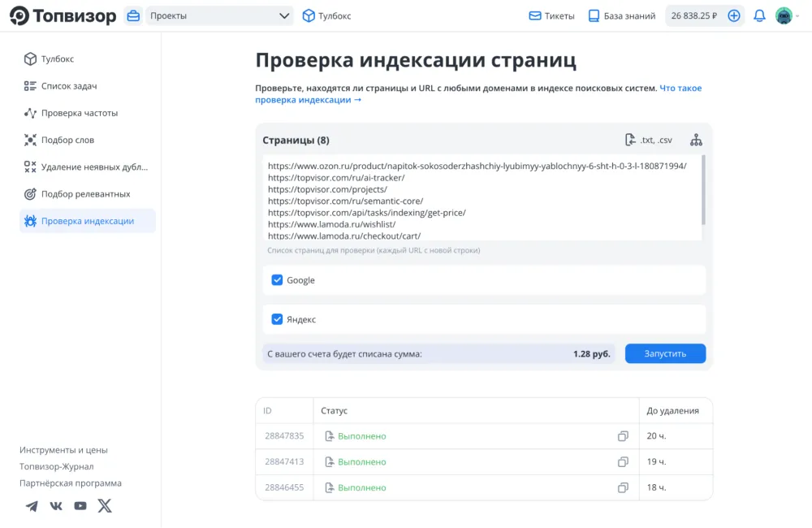Open Удаление неявных дублей tool
This screenshot has height=528, width=812.
(88, 167)
